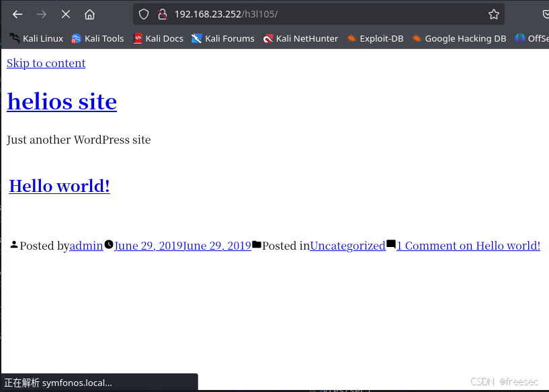Open the helios site title link

(62, 102)
